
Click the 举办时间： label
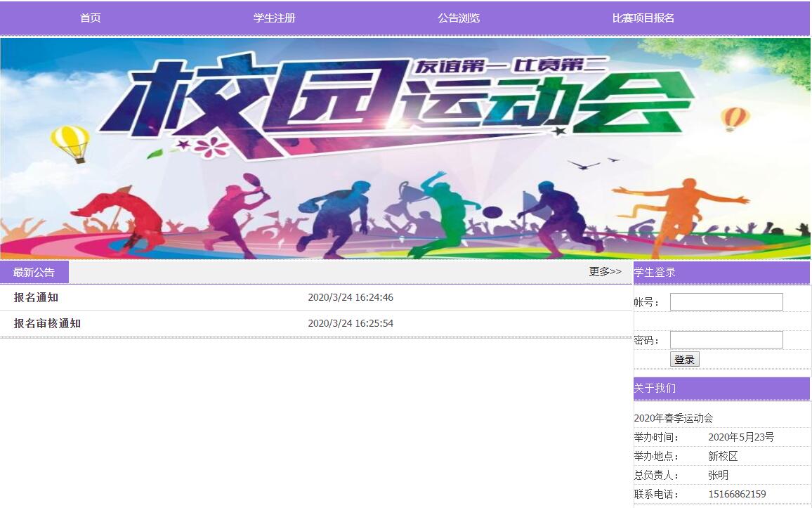point(656,437)
